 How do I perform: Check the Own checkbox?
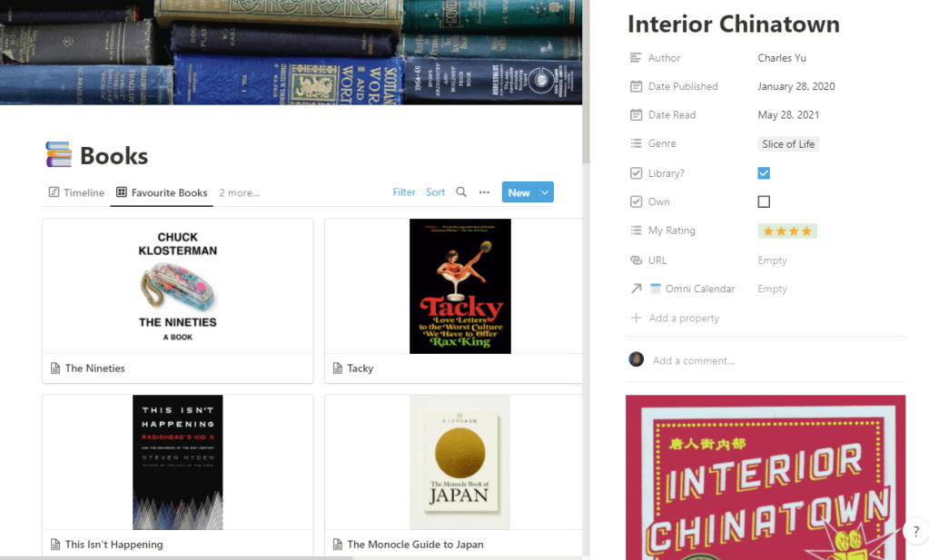click(764, 201)
